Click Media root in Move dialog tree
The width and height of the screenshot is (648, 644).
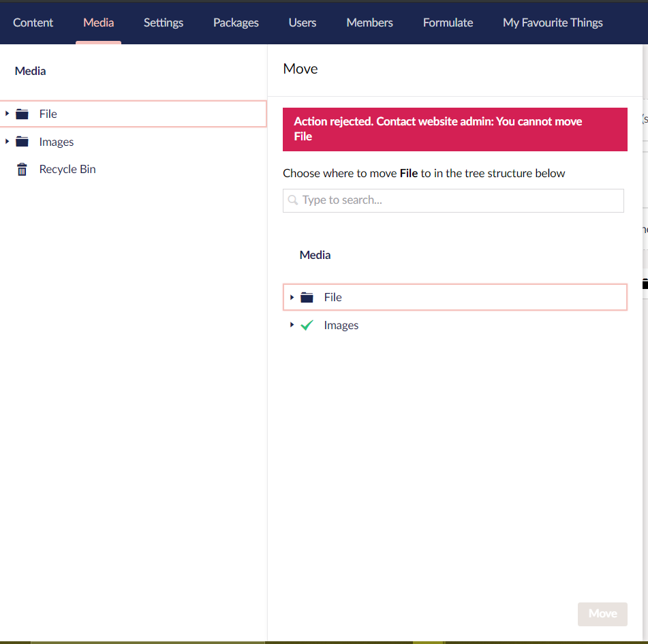click(315, 255)
